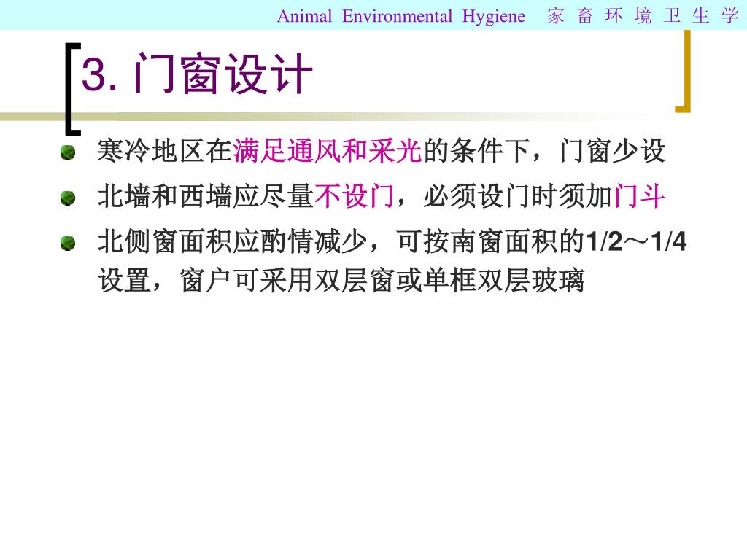747x560 pixels.
Task: Click the header text Animal Environmental Hygiene
Action: (401, 16)
